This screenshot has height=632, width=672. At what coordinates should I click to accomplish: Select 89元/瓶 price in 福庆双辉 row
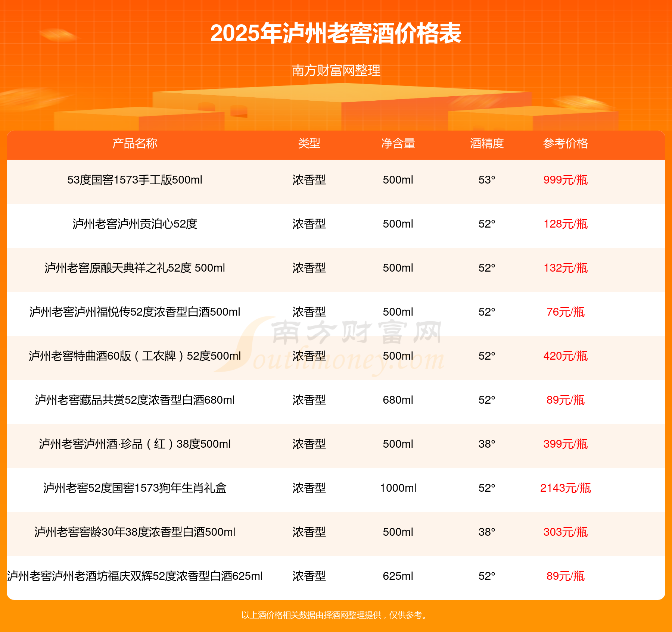point(566,576)
